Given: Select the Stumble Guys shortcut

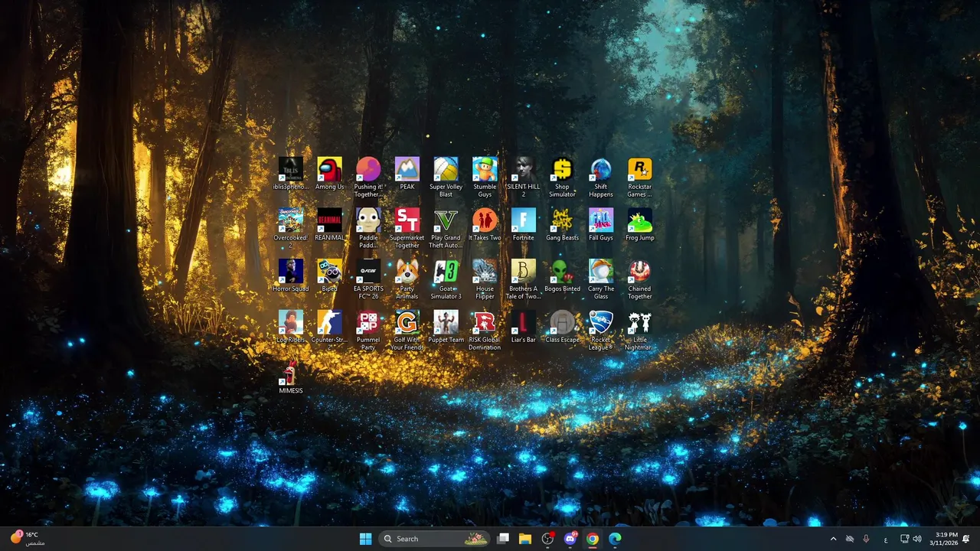Looking at the screenshot, I should tap(485, 178).
